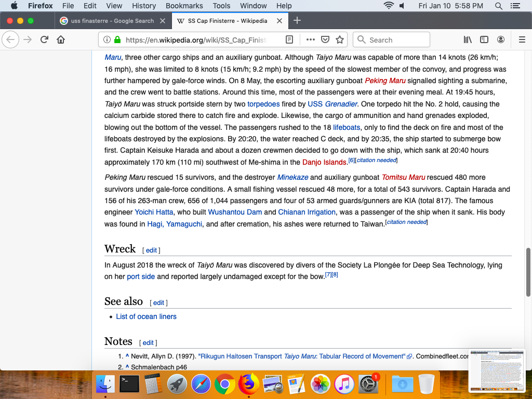Open a new tab with plus button

click(x=297, y=21)
